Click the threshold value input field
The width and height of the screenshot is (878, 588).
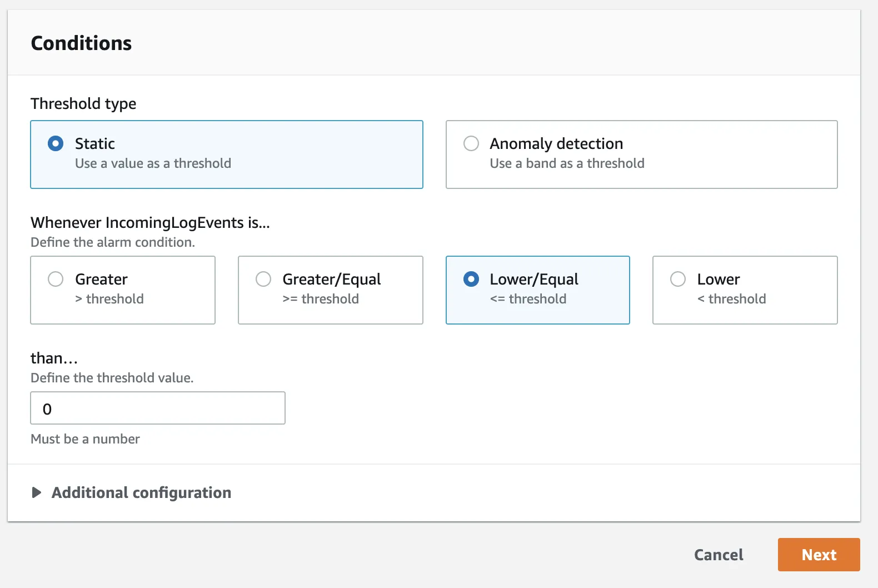click(158, 408)
